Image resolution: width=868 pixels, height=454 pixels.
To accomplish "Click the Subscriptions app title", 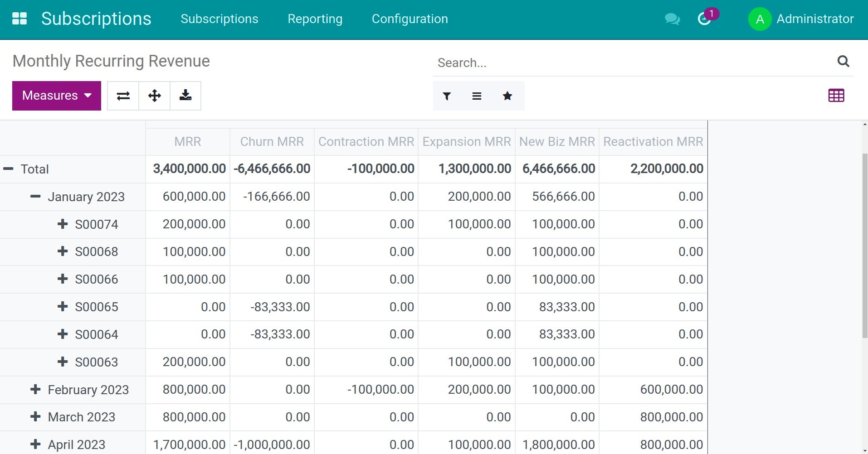I will point(96,19).
